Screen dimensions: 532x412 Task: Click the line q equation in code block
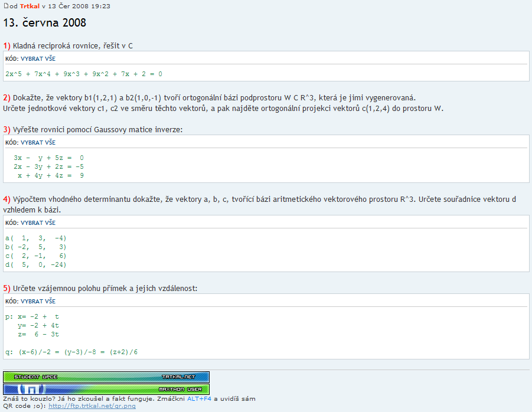[71, 352]
